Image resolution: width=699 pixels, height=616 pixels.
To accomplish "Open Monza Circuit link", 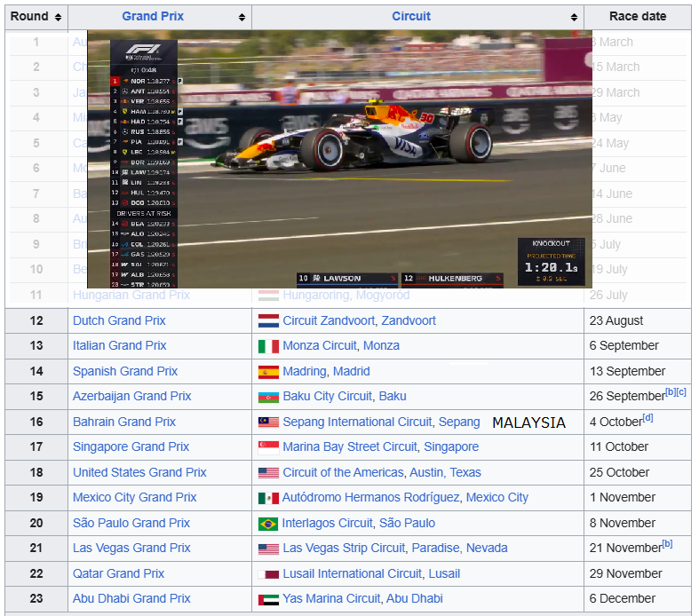I will pos(320,345).
